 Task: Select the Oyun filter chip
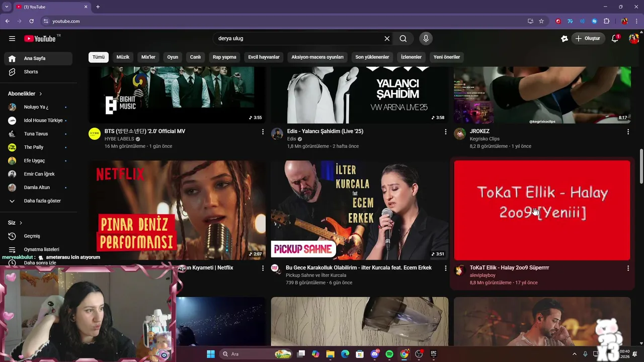click(x=173, y=57)
